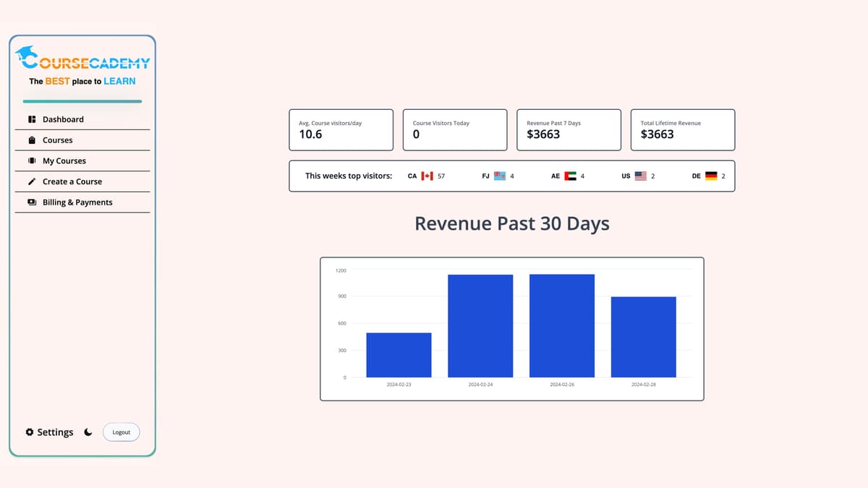Click the Germany flag icon
Screen dimensions: 868x488
coord(711,176)
